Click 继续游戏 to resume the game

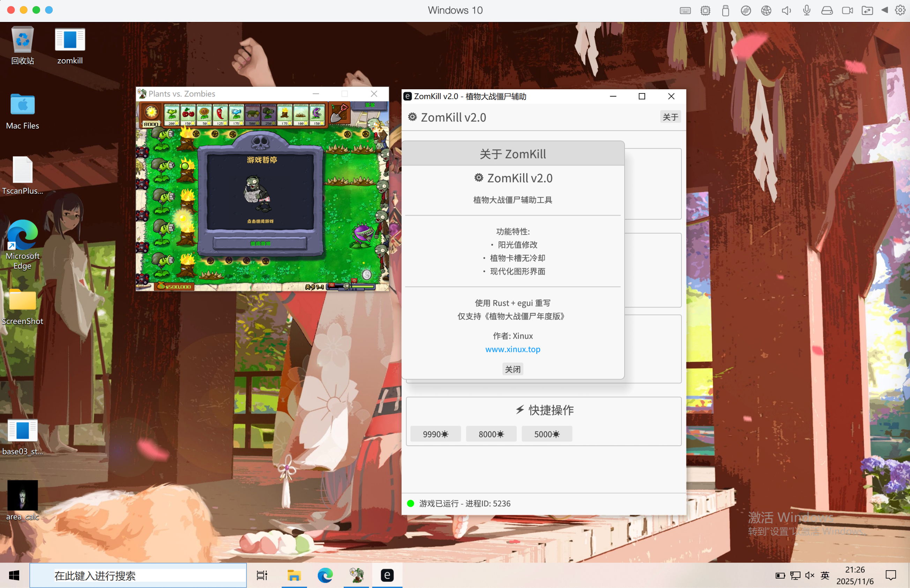click(x=260, y=243)
